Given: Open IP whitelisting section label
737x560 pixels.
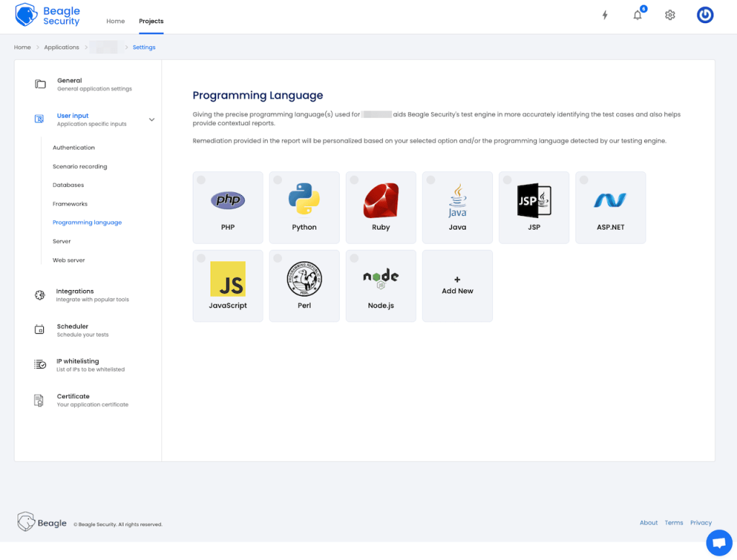Looking at the screenshot, I should [90, 365].
